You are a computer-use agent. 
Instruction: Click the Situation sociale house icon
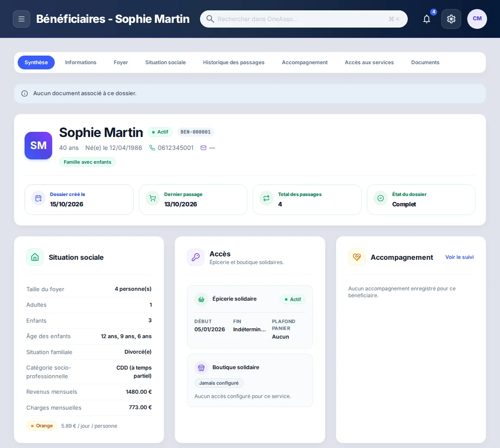click(35, 257)
